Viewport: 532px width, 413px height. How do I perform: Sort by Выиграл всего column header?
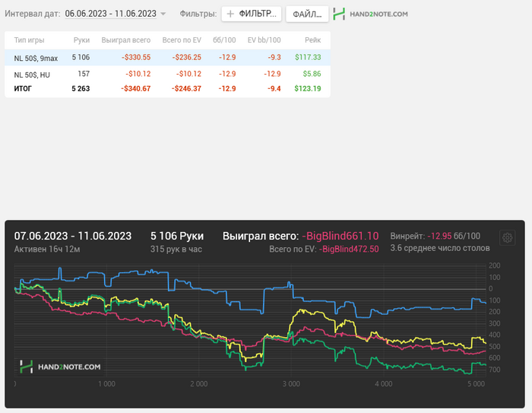(126, 40)
